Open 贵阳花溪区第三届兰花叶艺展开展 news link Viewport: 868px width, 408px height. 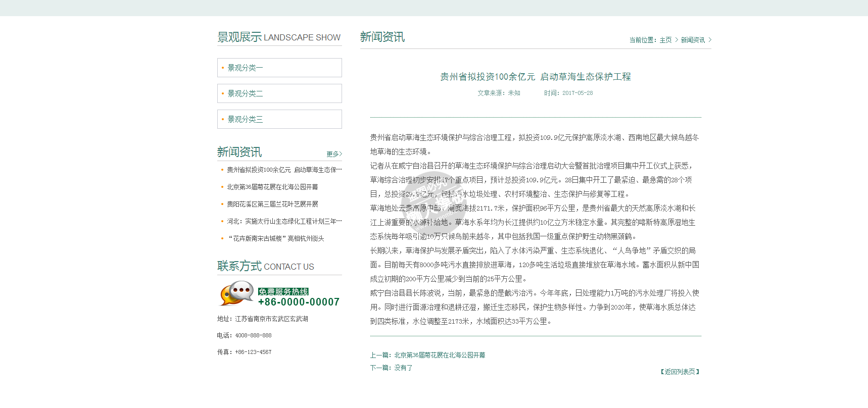(272, 204)
